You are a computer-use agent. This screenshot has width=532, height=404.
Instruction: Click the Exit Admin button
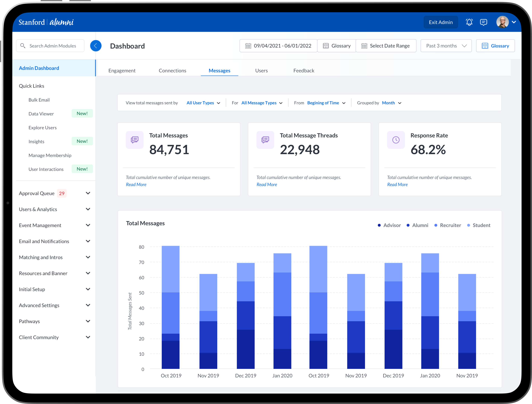[440, 22]
